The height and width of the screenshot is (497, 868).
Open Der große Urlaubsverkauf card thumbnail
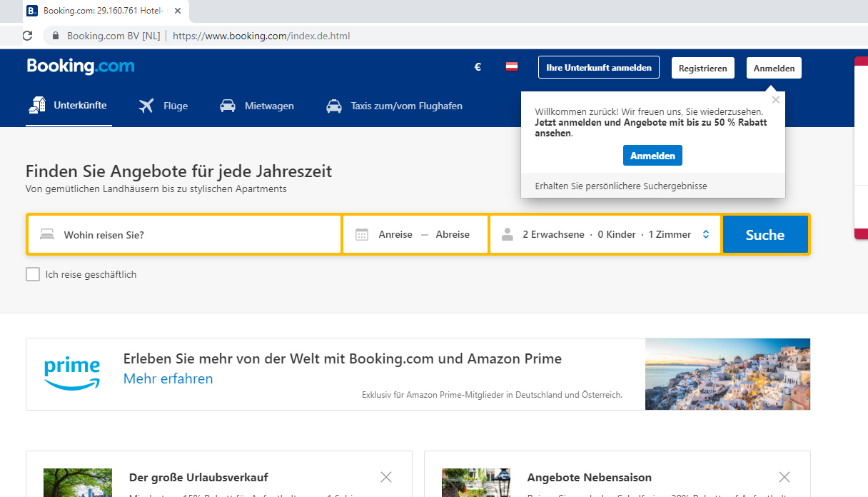point(78,483)
